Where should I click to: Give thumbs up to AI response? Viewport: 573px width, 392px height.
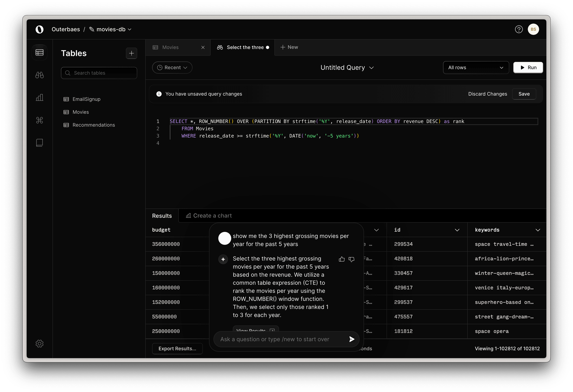[342, 259]
